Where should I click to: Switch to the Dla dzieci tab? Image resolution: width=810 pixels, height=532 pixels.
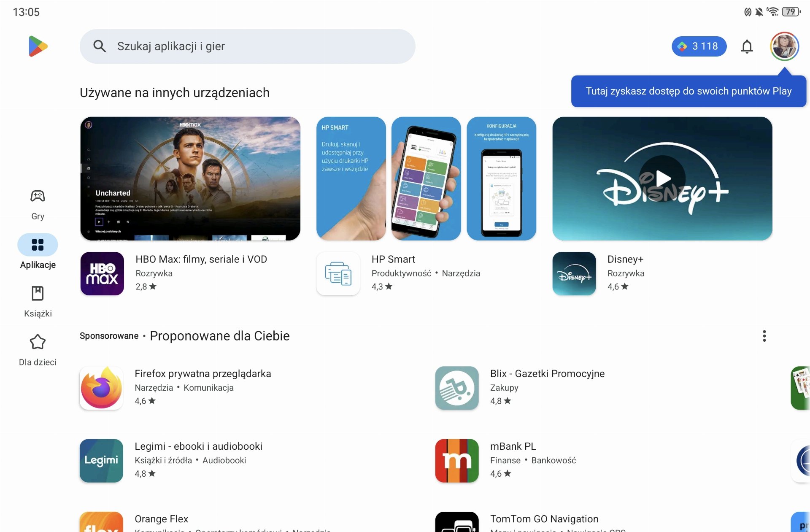tap(38, 350)
